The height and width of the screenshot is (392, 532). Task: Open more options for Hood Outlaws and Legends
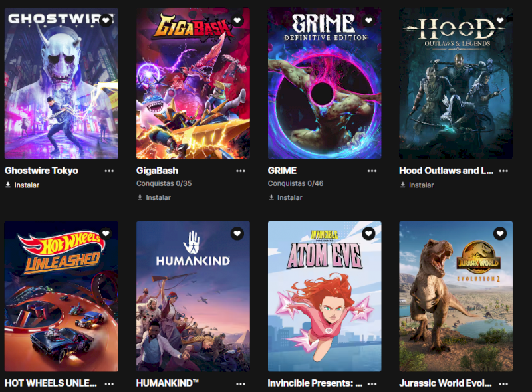[x=503, y=171]
